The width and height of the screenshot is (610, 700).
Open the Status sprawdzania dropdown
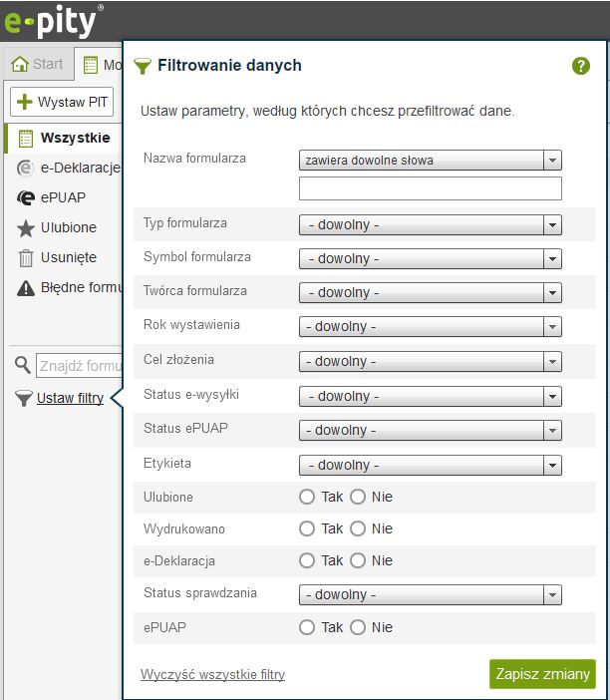tap(430, 595)
